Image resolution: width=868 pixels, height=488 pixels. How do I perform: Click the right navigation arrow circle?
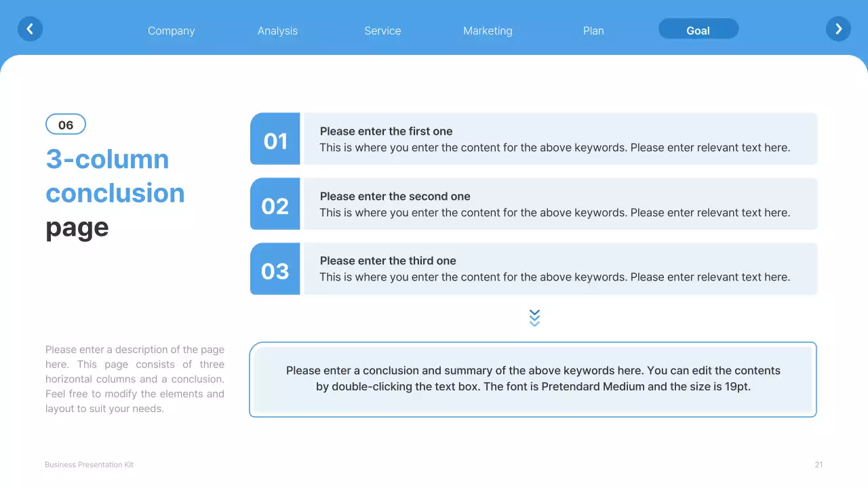click(x=838, y=29)
